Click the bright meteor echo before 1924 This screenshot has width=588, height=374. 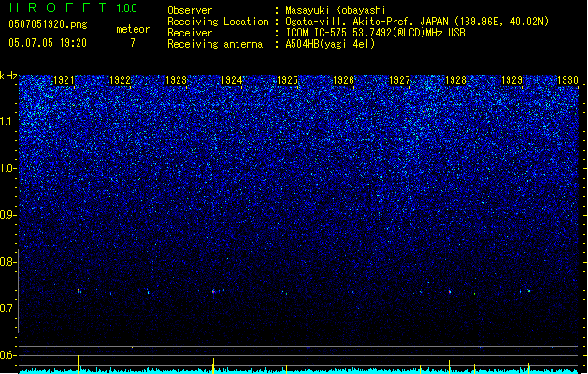pyautogui.click(x=213, y=291)
